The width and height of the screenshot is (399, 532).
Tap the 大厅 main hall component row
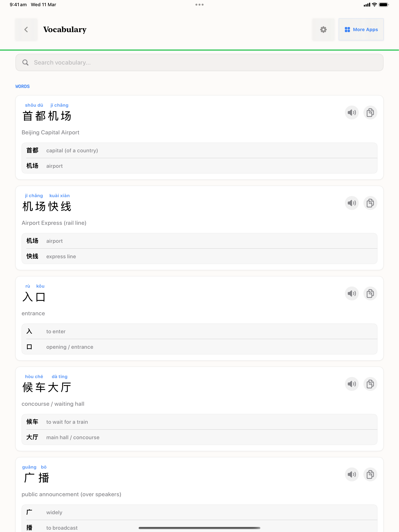(199, 437)
